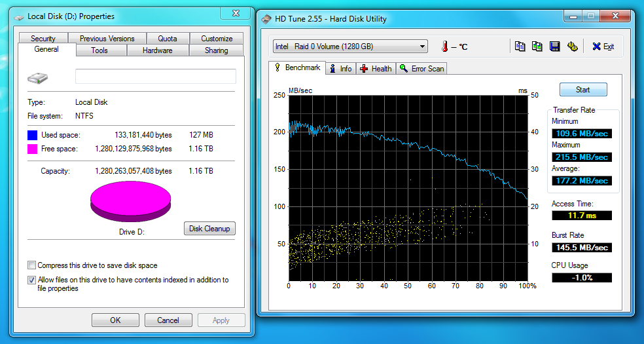Viewport: 644px width, 344px height.
Task: Click the Burst Rate 145.5 MB/sec value
Action: 582,248
